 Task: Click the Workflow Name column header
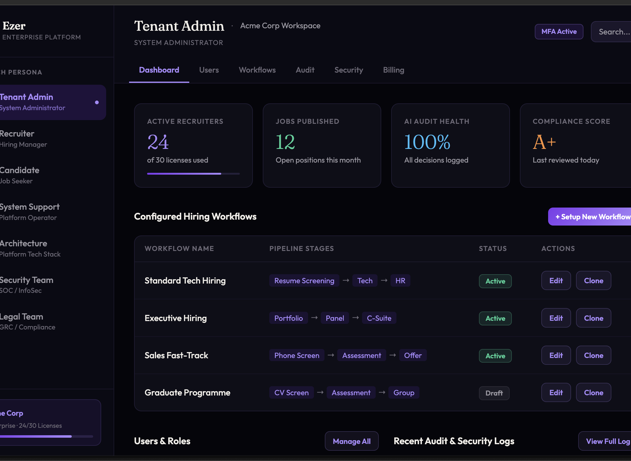[x=179, y=249]
